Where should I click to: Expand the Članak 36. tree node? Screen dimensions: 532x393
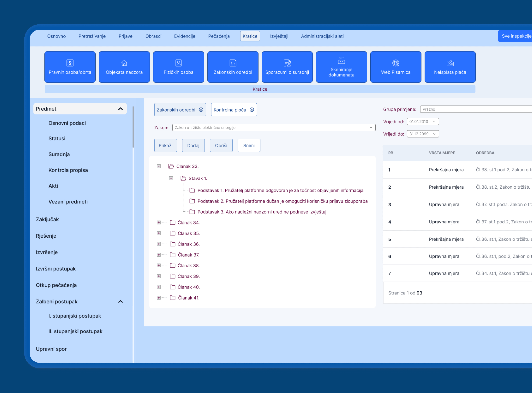click(x=159, y=244)
